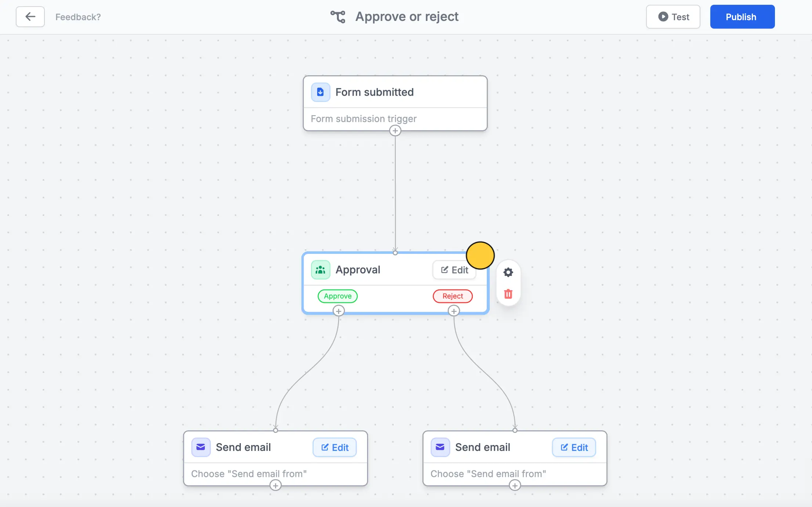Add a step below the right Send email node

515,485
